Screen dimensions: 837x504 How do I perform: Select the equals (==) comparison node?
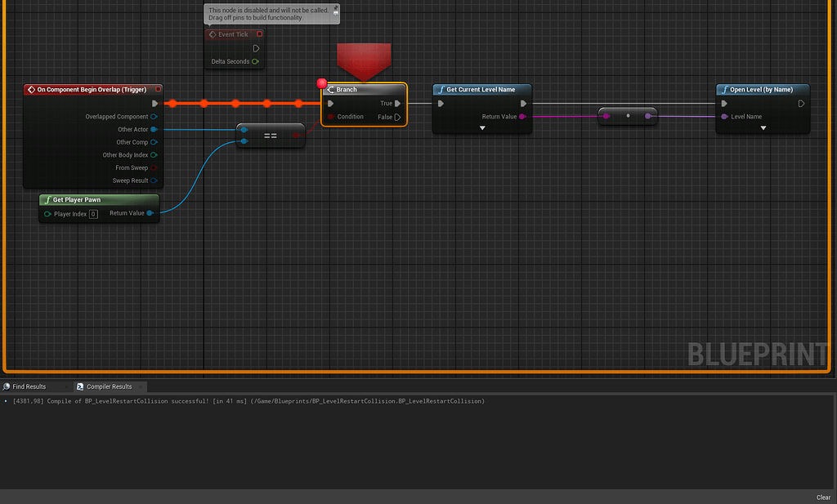[x=271, y=135]
